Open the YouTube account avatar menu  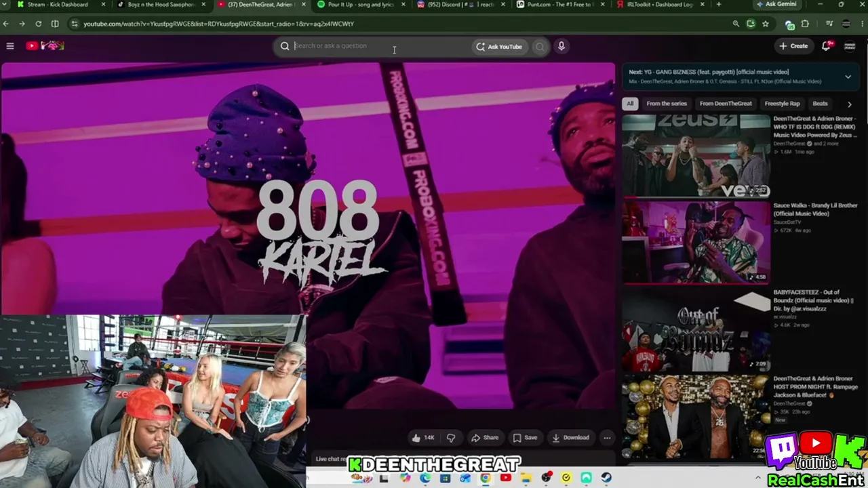point(850,46)
